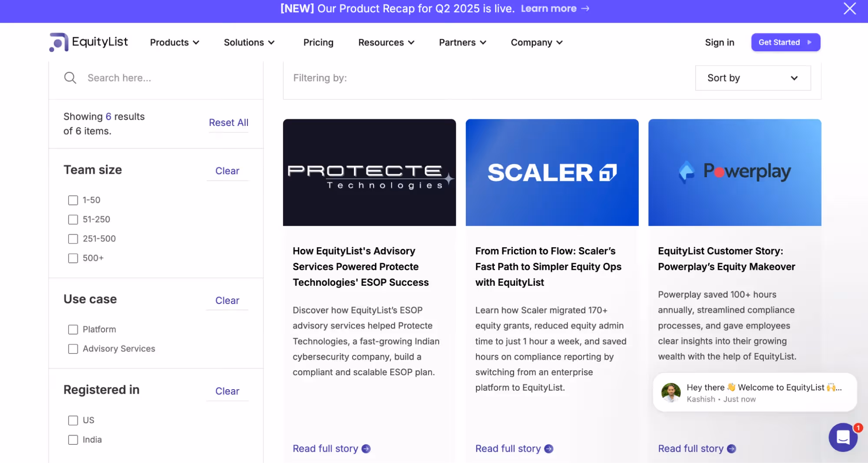Click arrow icon beside Scaler Read full story

click(549, 449)
